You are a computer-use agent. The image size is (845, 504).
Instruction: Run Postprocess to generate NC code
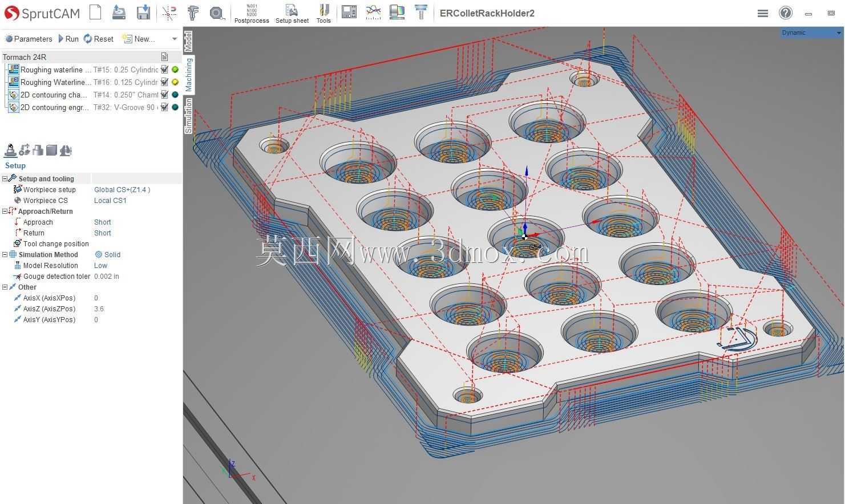click(252, 14)
